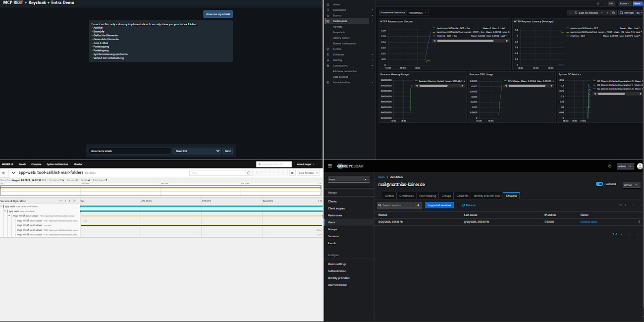This screenshot has width=644, height=322.
Task: Switch to the Role mapping tab
Action: point(428,196)
